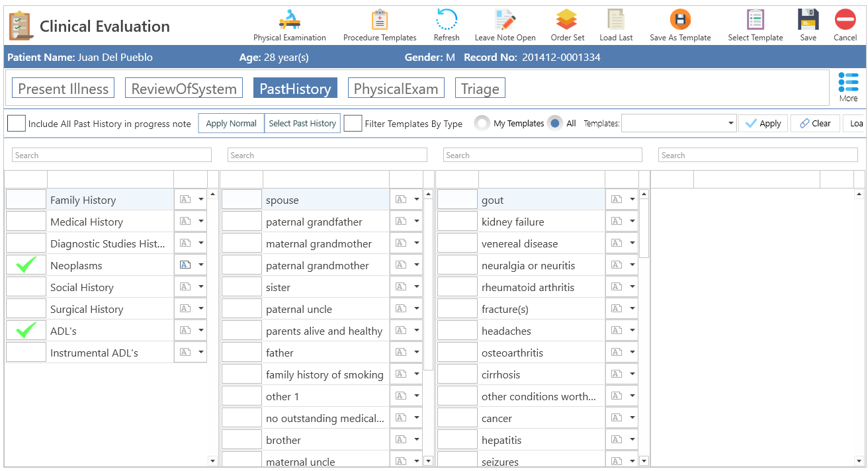
Task: Uncheck the Neoplasms checkbox
Action: pyautogui.click(x=26, y=265)
